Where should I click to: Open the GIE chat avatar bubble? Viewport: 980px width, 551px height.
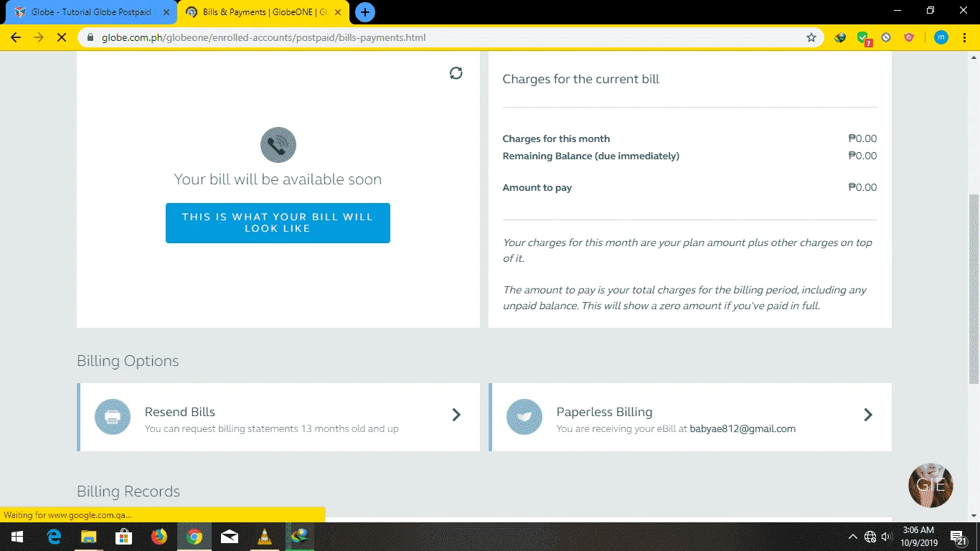point(930,486)
